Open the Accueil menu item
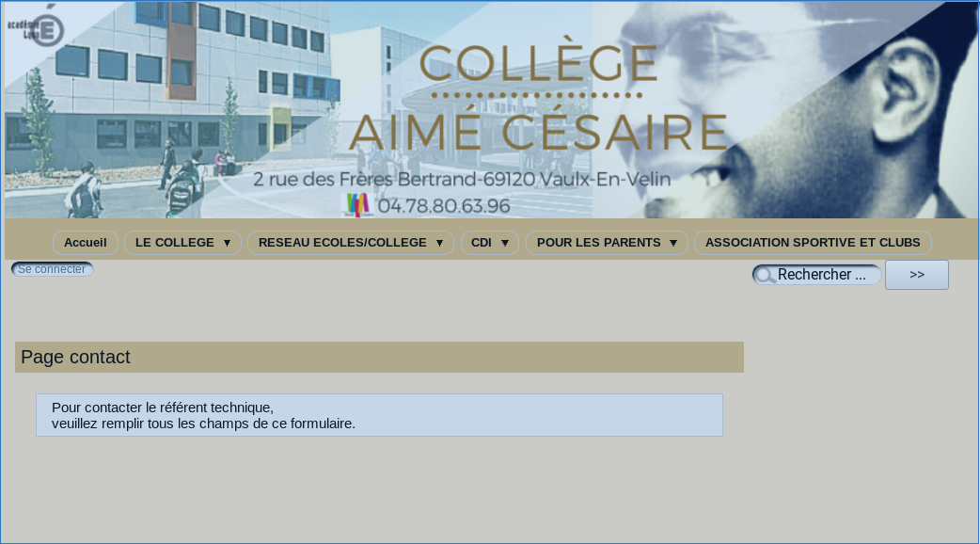 pyautogui.click(x=85, y=243)
